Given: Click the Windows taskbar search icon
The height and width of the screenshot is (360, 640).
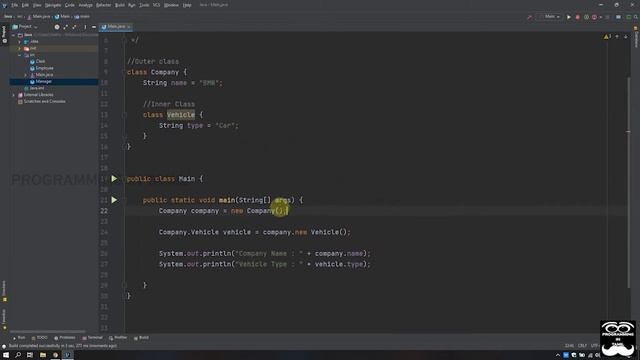Looking at the screenshot, I should [x=18, y=355].
